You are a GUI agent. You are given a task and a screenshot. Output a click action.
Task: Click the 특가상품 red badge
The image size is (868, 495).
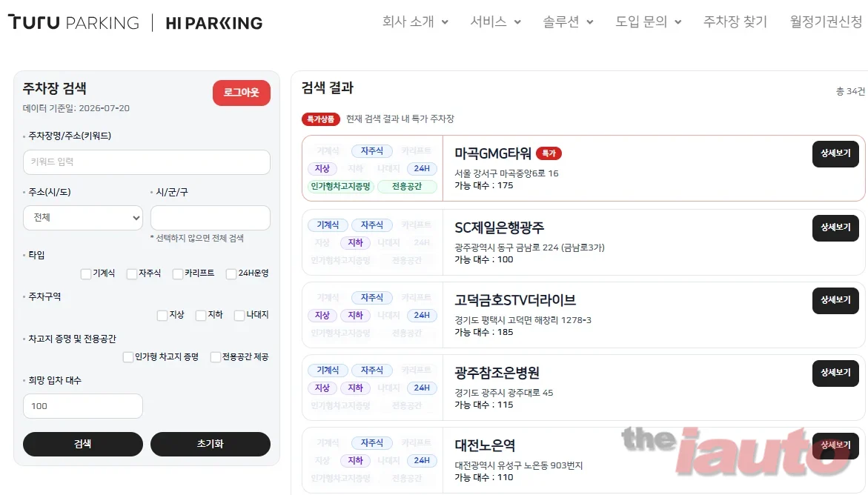(x=320, y=119)
